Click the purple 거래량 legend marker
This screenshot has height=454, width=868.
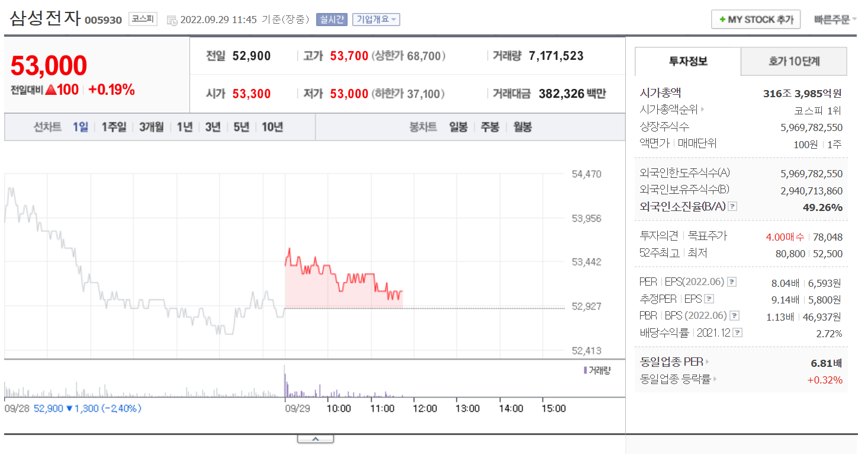[585, 370]
